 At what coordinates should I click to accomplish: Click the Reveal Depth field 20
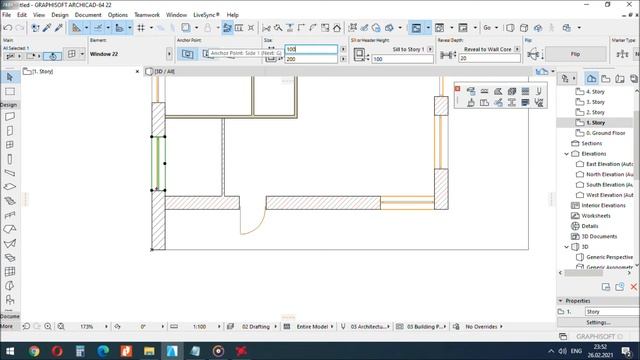(489, 58)
